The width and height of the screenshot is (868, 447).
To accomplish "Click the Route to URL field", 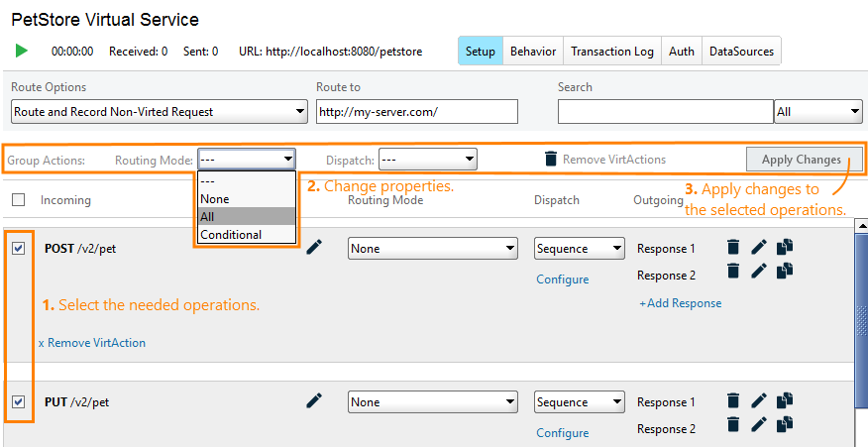I will tap(417, 111).
